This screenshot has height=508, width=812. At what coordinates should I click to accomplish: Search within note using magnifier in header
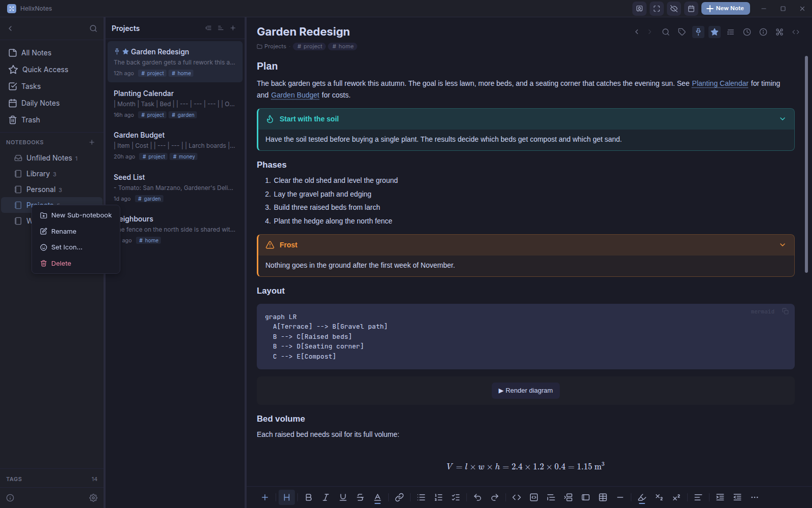666,32
